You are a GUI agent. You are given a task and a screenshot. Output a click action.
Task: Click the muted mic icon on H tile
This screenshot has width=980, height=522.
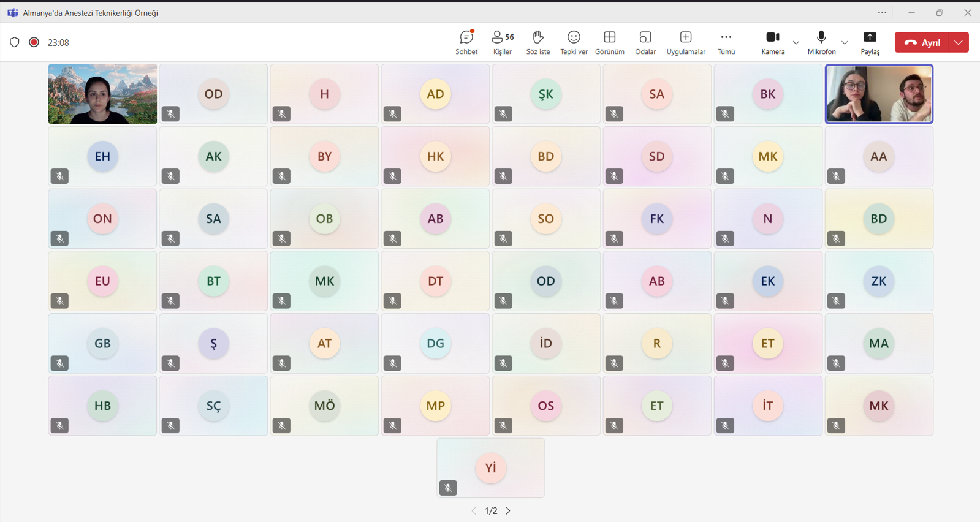point(281,113)
